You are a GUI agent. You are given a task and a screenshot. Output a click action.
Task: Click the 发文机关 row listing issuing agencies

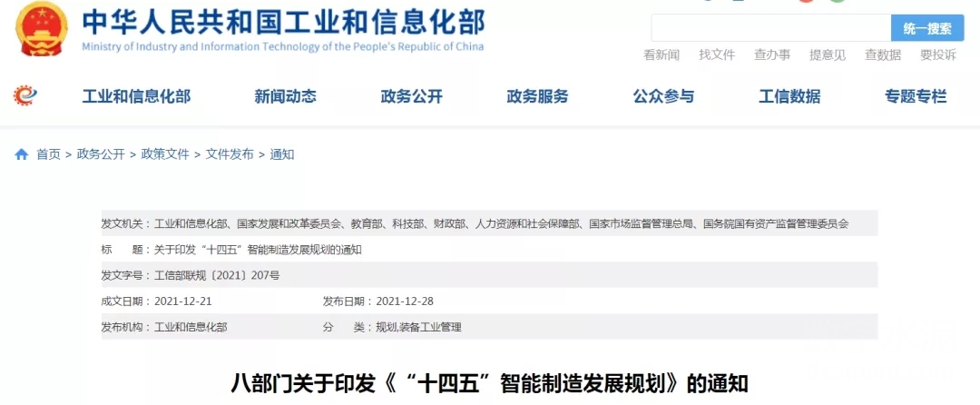coord(489,223)
